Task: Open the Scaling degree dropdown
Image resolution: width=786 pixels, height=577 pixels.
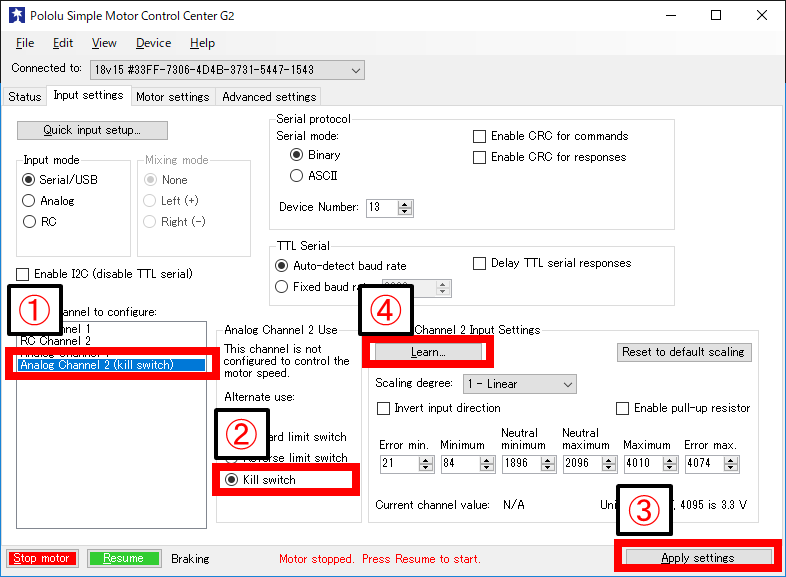Action: pyautogui.click(x=519, y=384)
